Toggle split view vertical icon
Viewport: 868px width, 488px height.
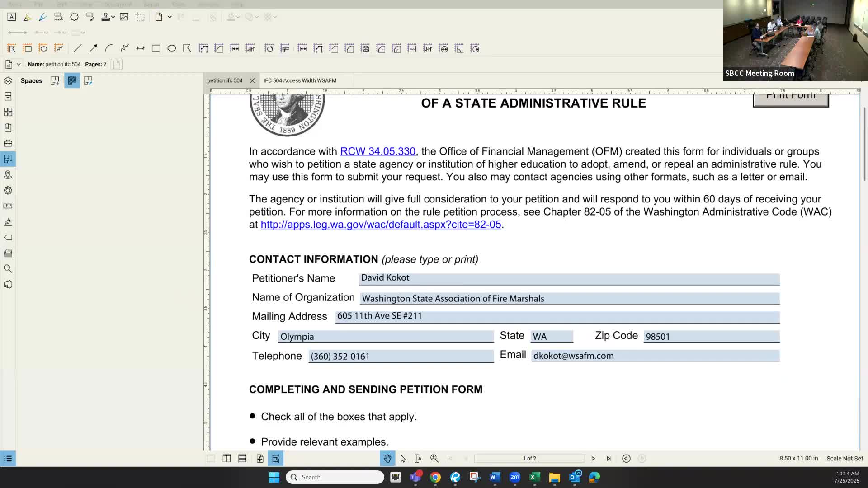226,459
